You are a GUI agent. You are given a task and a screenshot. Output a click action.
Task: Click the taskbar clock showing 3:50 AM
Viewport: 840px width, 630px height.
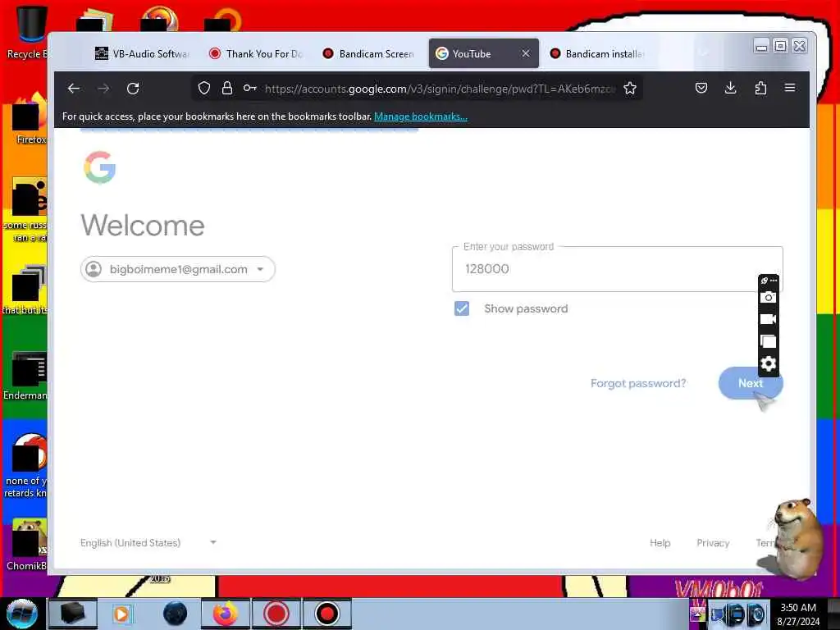click(x=798, y=614)
